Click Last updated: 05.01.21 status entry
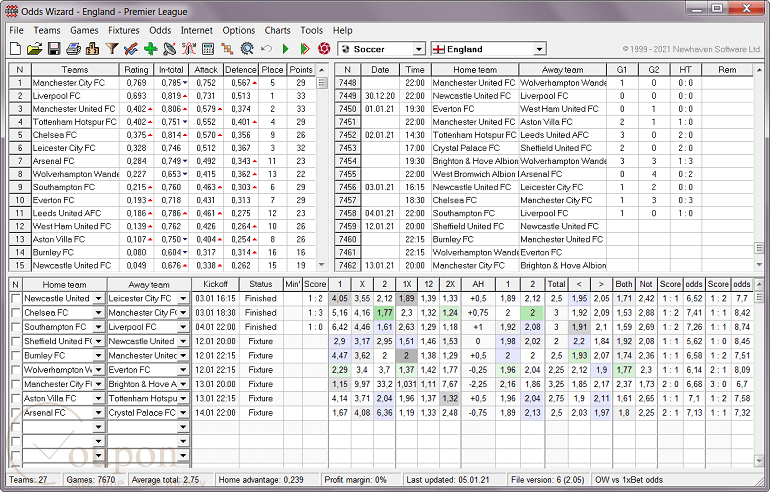 point(447,480)
